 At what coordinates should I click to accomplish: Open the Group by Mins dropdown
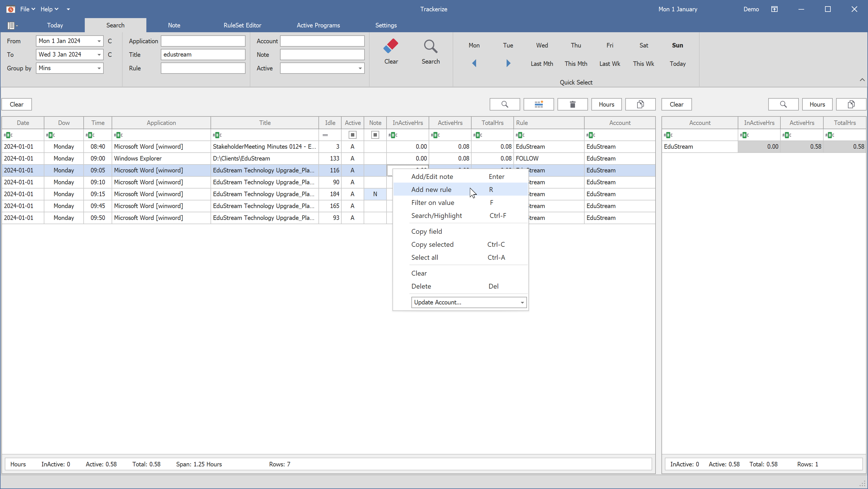(99, 68)
